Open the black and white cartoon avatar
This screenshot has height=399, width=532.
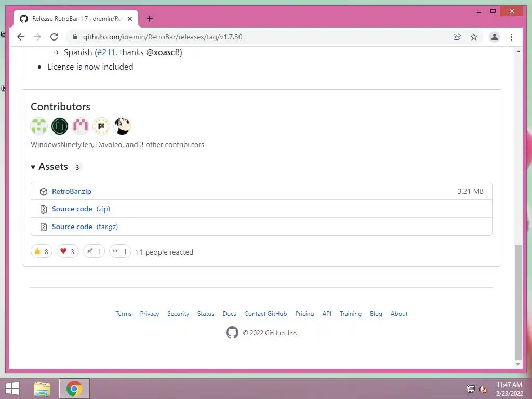[122, 126]
